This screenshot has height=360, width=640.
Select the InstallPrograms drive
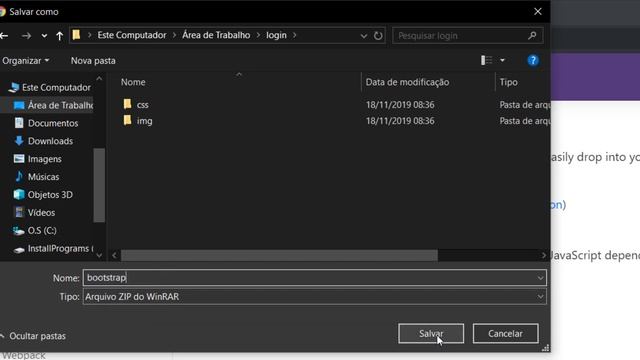(x=53, y=249)
